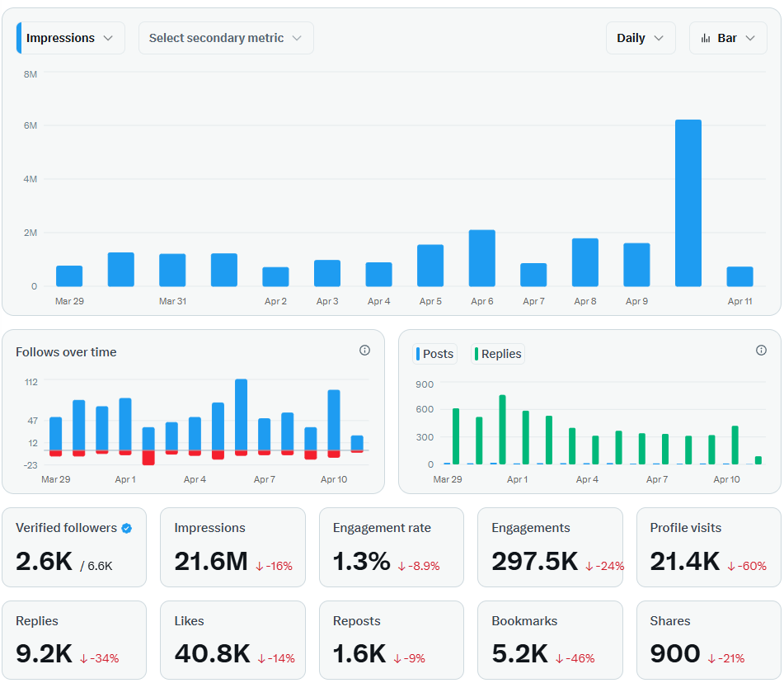Image resolution: width=784 pixels, height=683 pixels.
Task: Click the Mar 31 label on impressions chart
Action: point(172,301)
